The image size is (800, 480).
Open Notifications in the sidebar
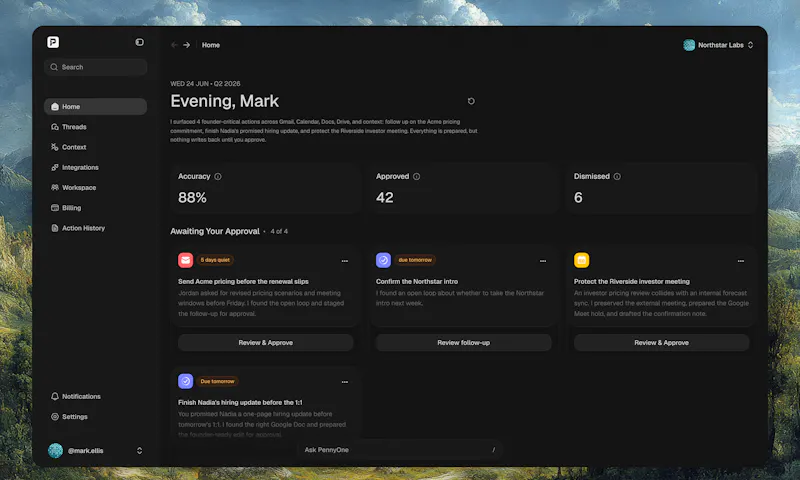click(95, 396)
